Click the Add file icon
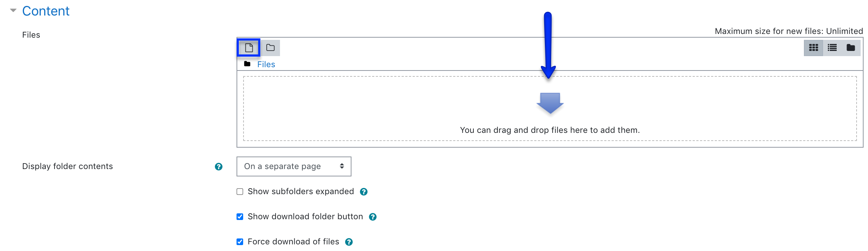 (249, 48)
